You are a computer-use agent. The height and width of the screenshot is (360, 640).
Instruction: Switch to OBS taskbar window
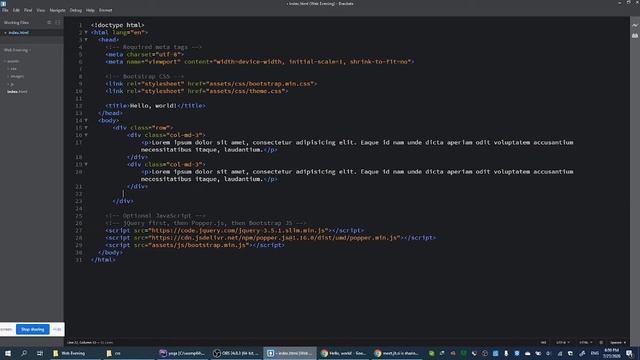[x=236, y=353]
